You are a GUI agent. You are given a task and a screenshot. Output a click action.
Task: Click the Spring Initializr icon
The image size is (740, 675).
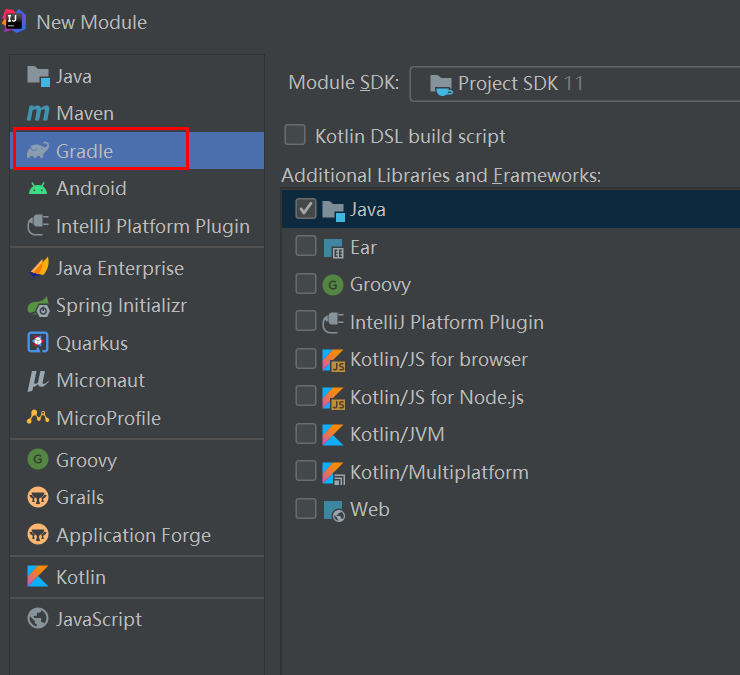tap(38, 306)
